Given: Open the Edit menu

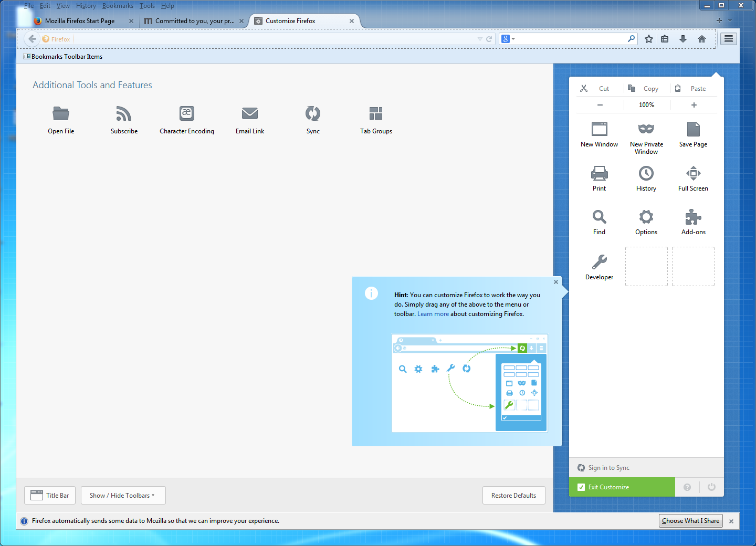Looking at the screenshot, I should coord(45,6).
